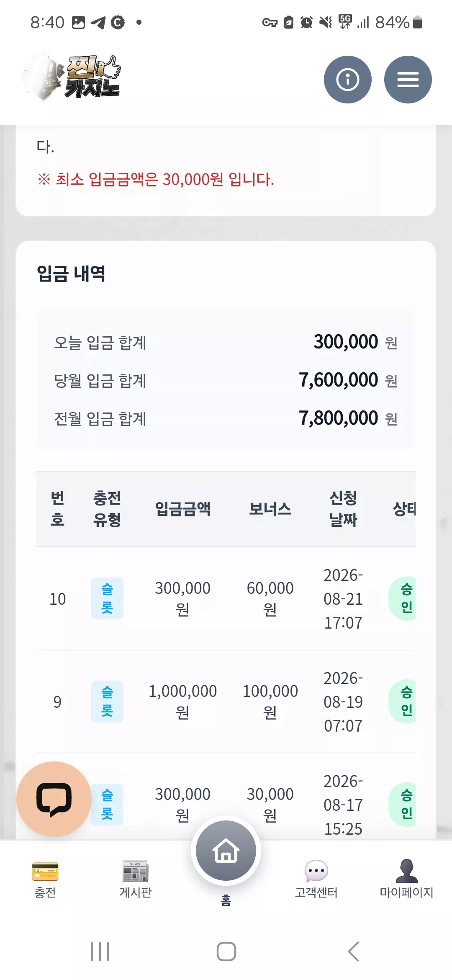Go to home via center house icon

pos(226,850)
